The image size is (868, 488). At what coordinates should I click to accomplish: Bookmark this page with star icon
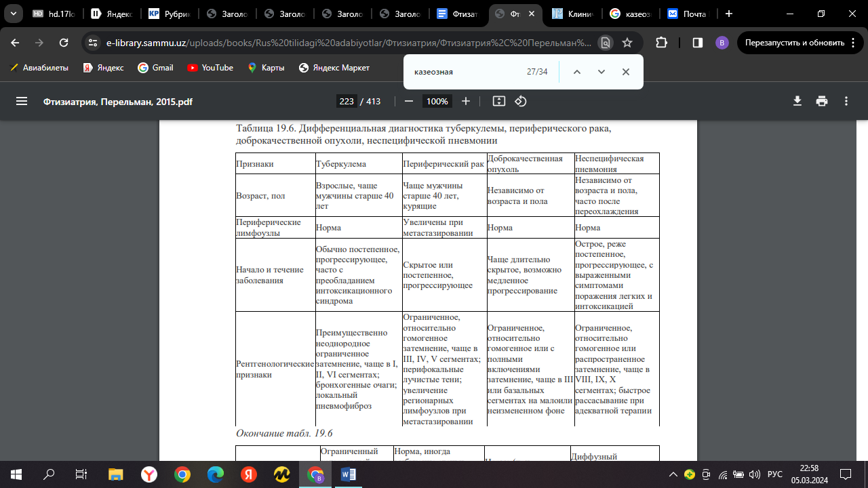pos(627,42)
